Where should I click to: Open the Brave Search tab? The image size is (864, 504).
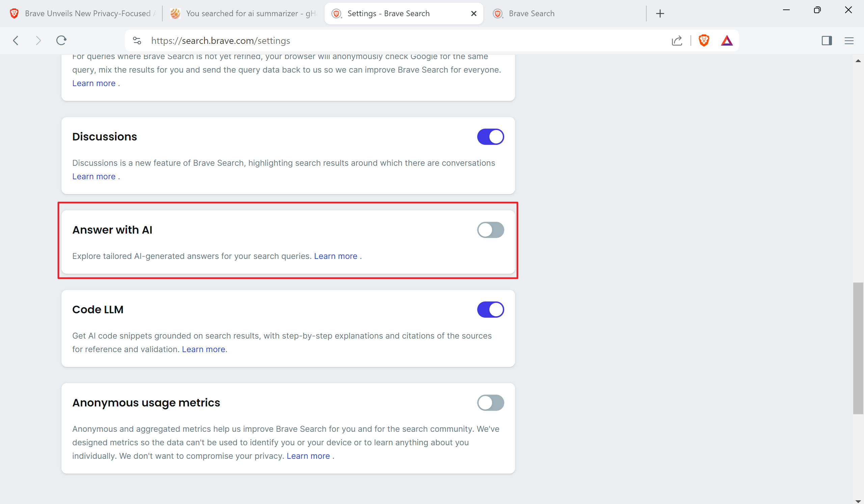[x=532, y=14]
